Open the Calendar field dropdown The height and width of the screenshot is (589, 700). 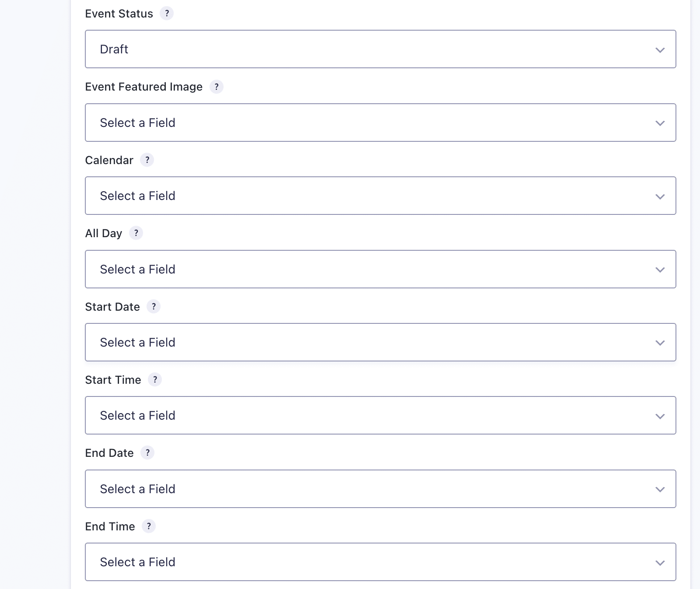(x=380, y=196)
